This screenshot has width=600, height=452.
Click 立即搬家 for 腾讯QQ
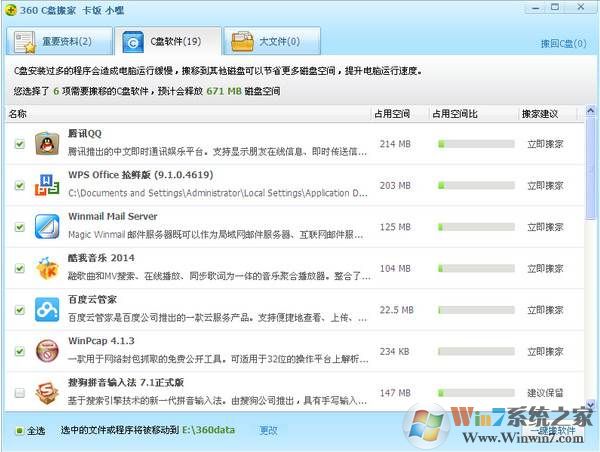pyautogui.click(x=545, y=144)
